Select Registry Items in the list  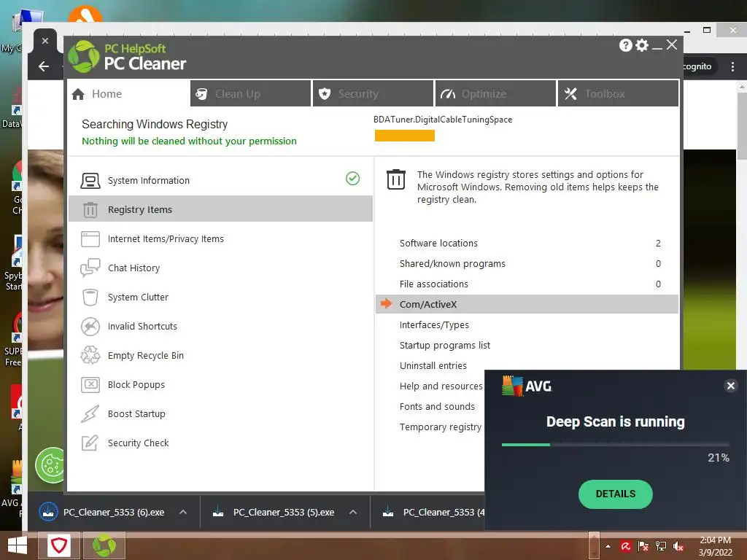click(220, 209)
